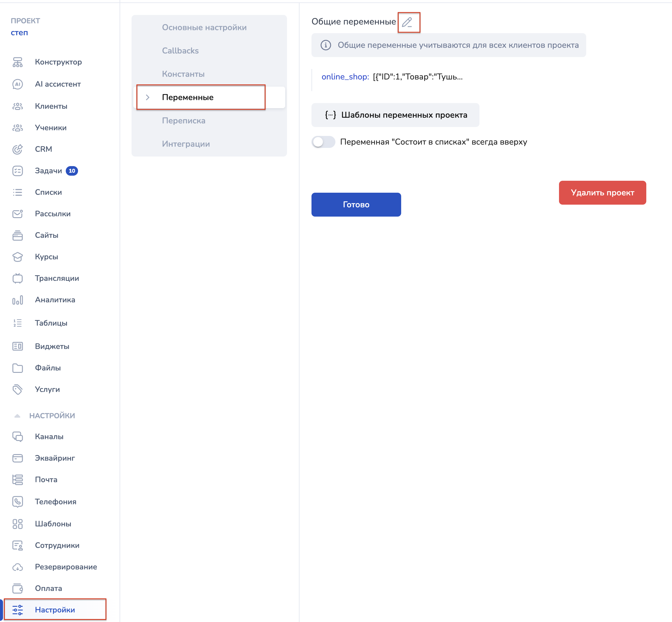The height and width of the screenshot is (622, 672).
Task: Click the pencil edit icon beside Общие переменные
Action: coord(407,22)
